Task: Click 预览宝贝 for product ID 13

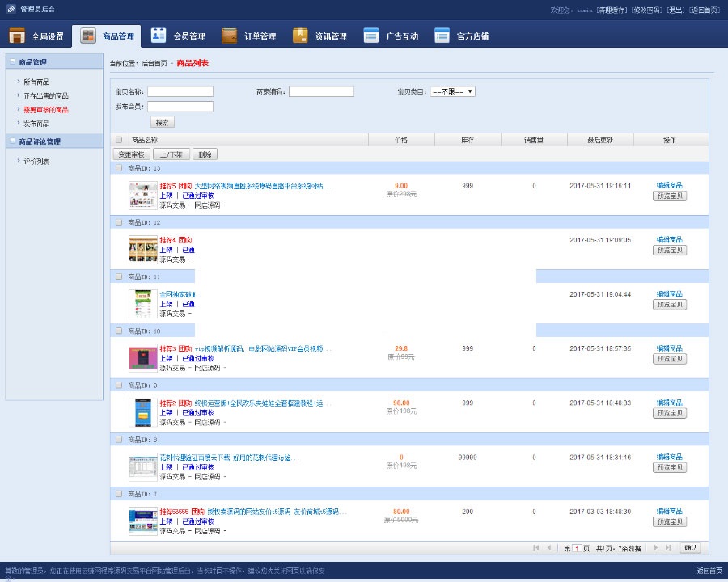Action: click(x=670, y=196)
